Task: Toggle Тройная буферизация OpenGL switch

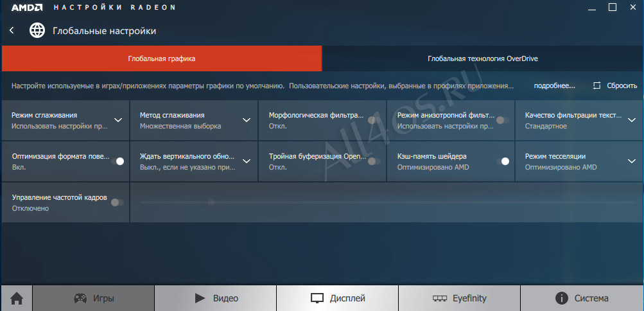Action: (x=374, y=161)
